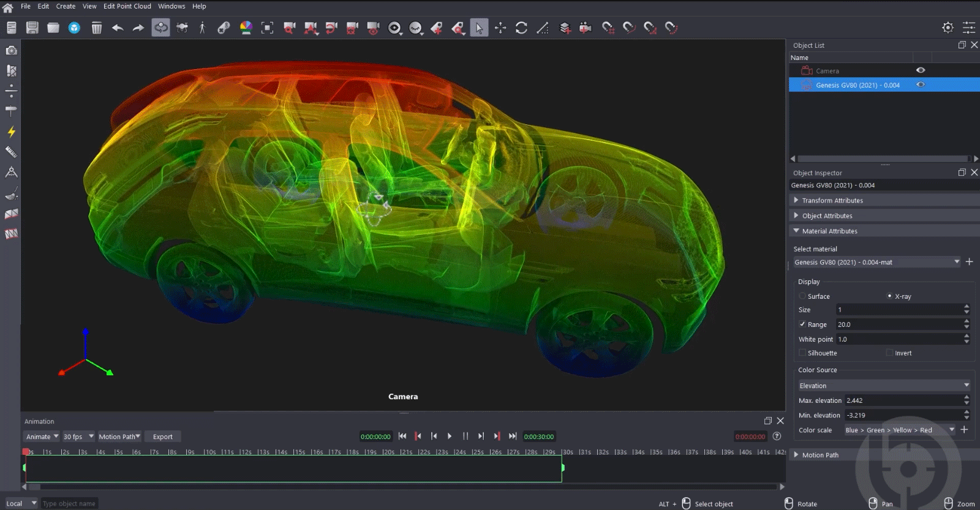Select the rotate tool in toolbar

(x=521, y=28)
